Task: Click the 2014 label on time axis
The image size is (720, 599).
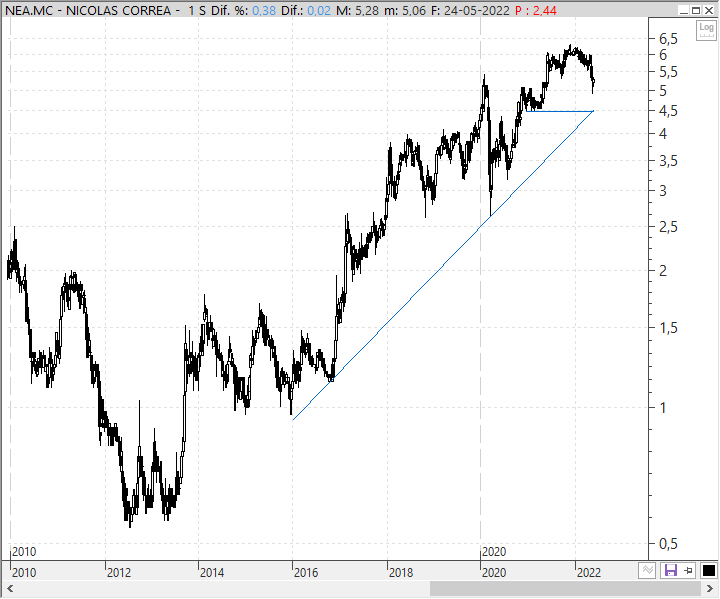Action: click(x=212, y=572)
